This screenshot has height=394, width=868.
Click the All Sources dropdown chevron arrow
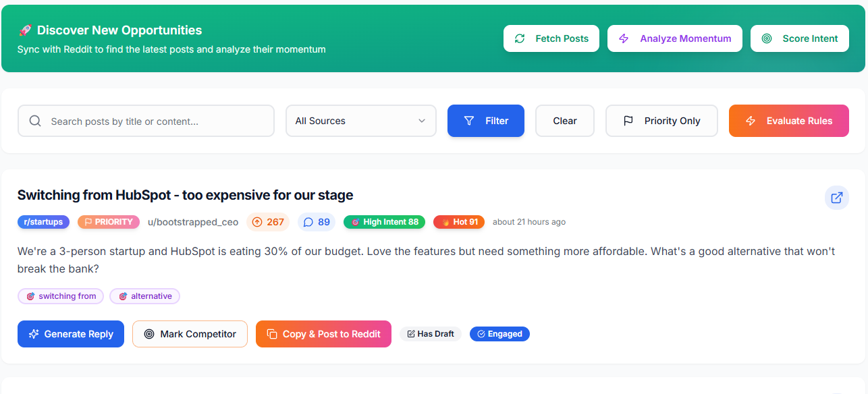(x=422, y=121)
